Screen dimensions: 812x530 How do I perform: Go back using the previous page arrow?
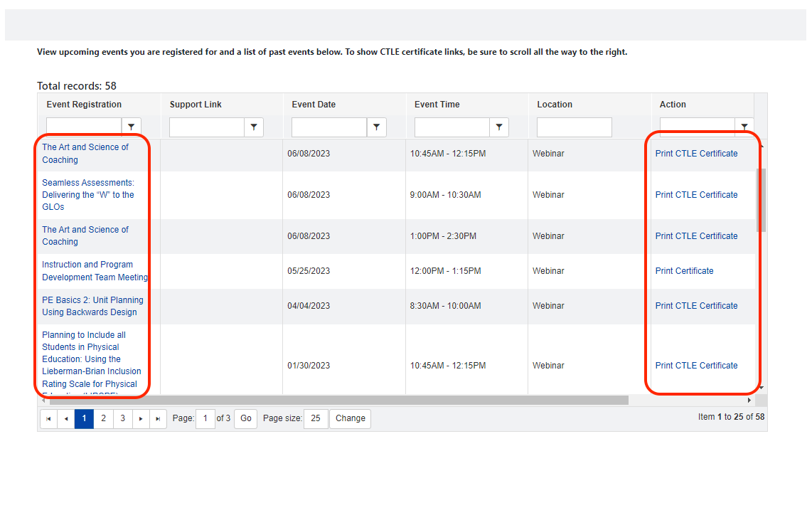[65, 419]
